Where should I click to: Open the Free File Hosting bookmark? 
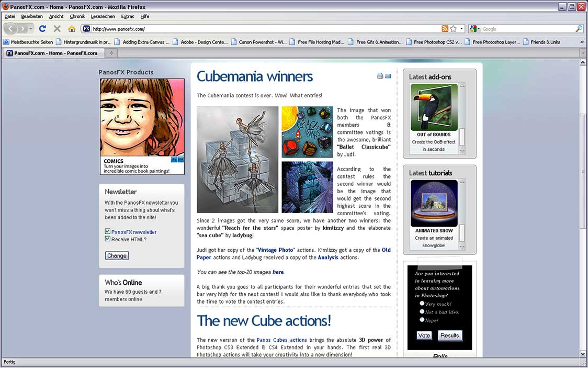pyautogui.click(x=317, y=42)
